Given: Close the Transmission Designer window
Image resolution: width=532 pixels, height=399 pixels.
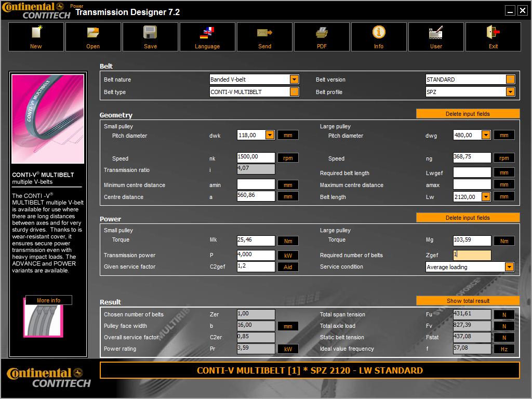Looking at the screenshot, I should coord(523,10).
